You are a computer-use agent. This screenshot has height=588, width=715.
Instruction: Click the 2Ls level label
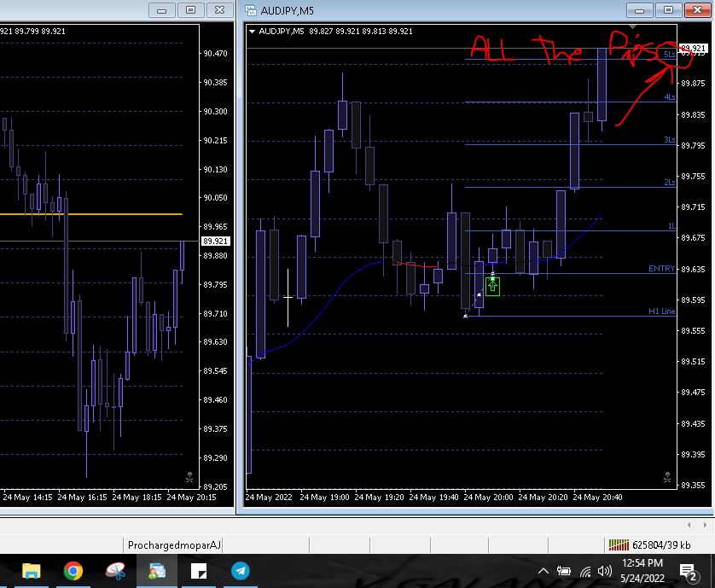coord(670,182)
